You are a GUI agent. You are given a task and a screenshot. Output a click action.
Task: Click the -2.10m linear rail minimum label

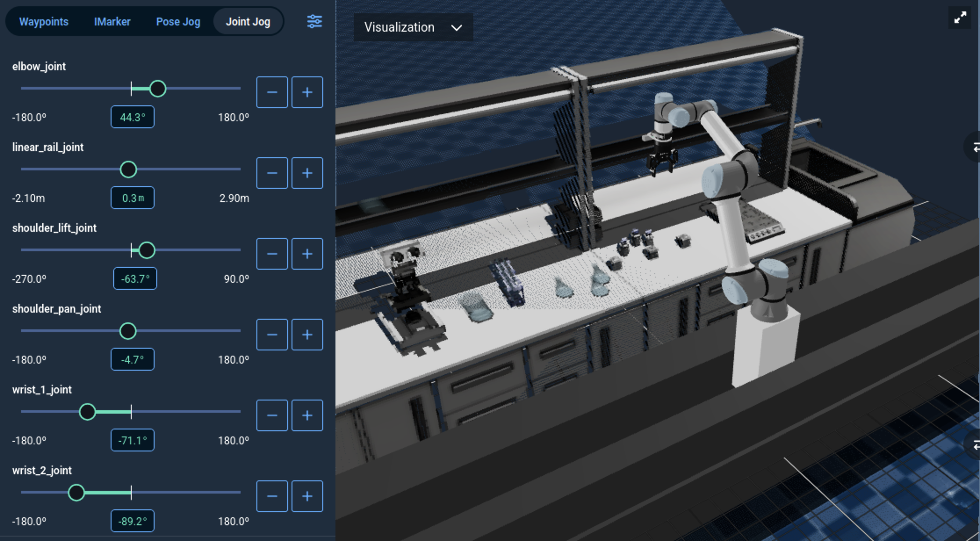coord(28,198)
